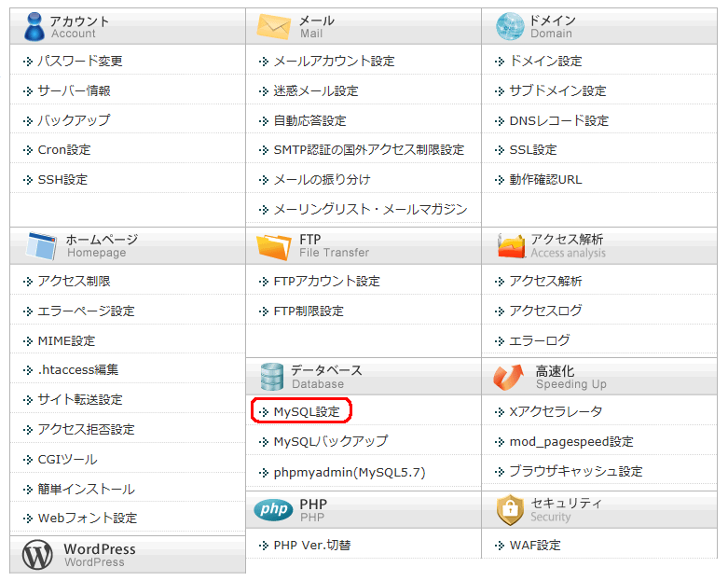Click the Speeding Up arrow icon
Viewport: 728px width, 581px height.
(x=508, y=377)
